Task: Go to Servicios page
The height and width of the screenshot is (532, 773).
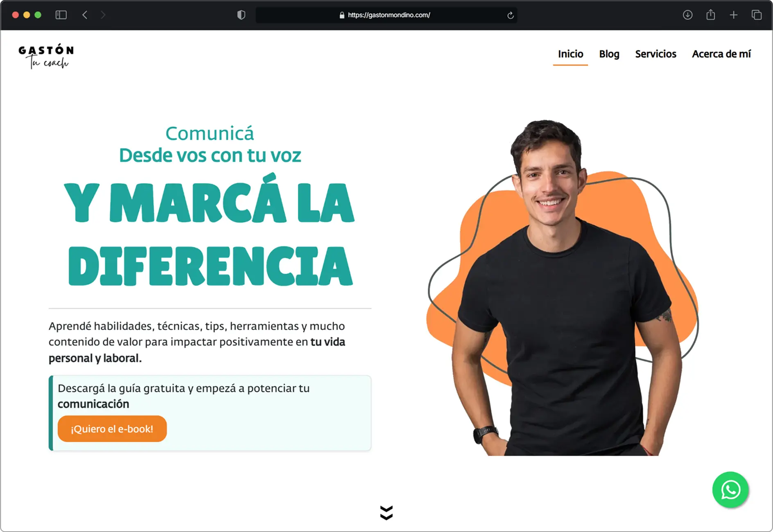Action: (x=655, y=54)
